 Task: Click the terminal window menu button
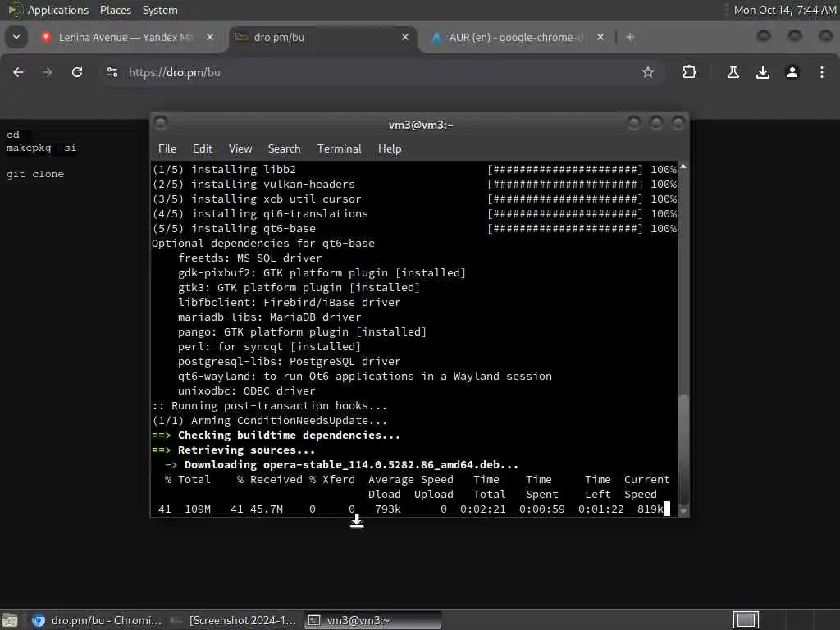click(x=161, y=124)
